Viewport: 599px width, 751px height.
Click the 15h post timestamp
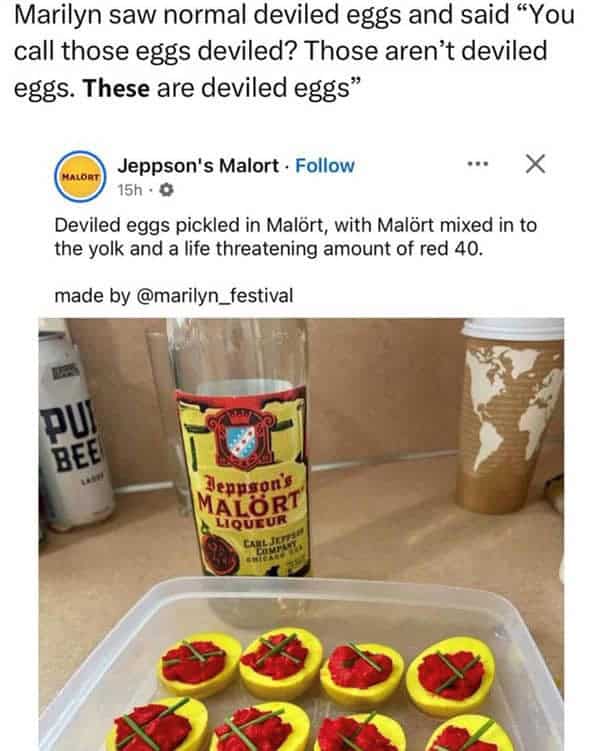click(130, 191)
